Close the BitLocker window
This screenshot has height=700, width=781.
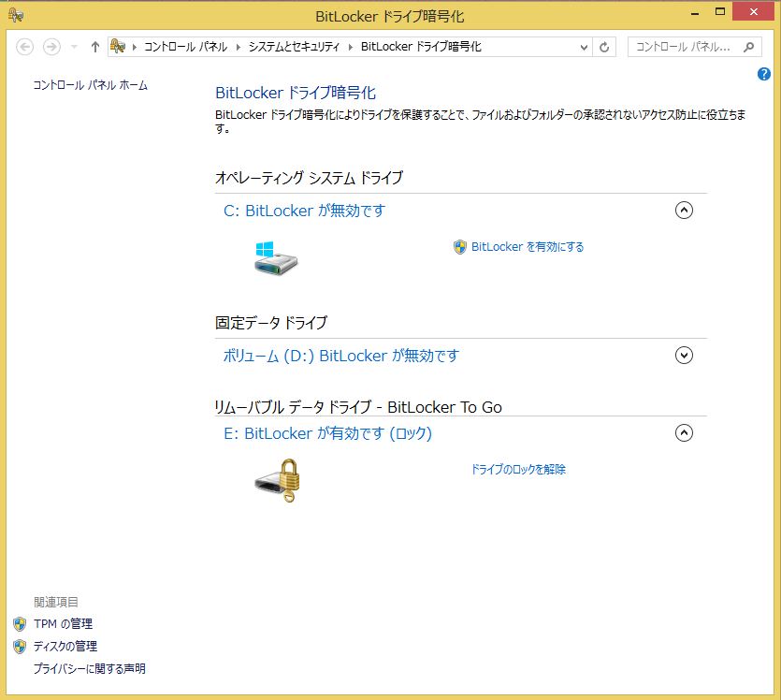(x=754, y=11)
